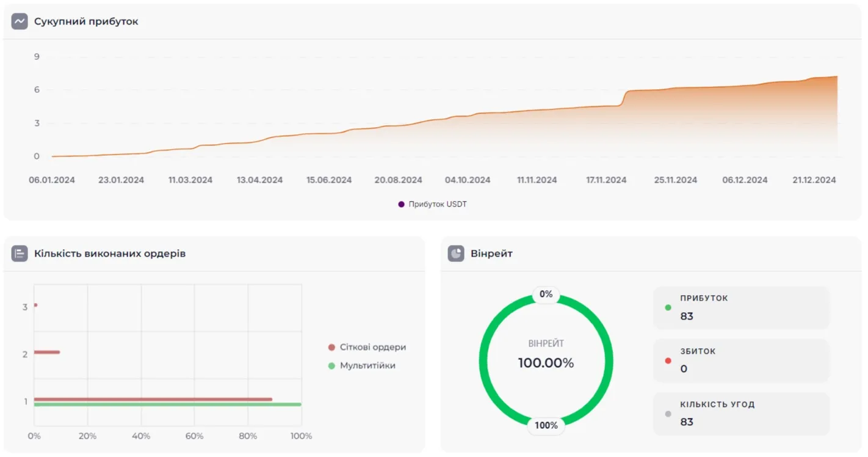Select the ЗБИТОК 0 stat card

[x=741, y=360]
